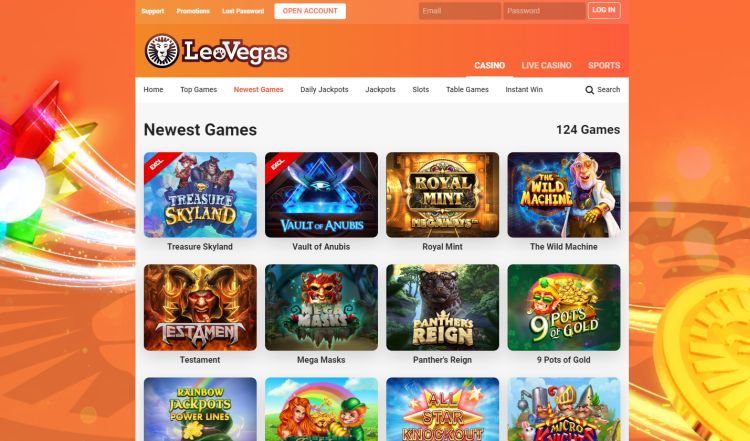Choose the Panther's Reign game
This screenshot has height=441, width=750.
pyautogui.click(x=442, y=308)
